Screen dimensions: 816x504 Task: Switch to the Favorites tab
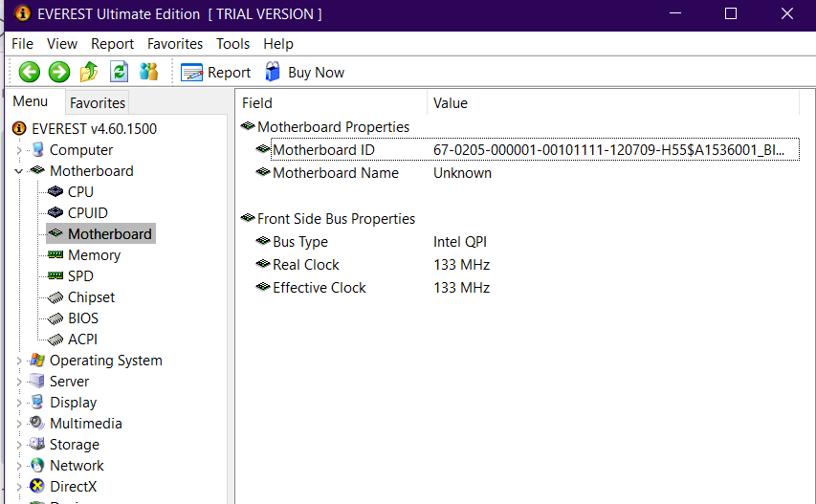click(x=98, y=102)
